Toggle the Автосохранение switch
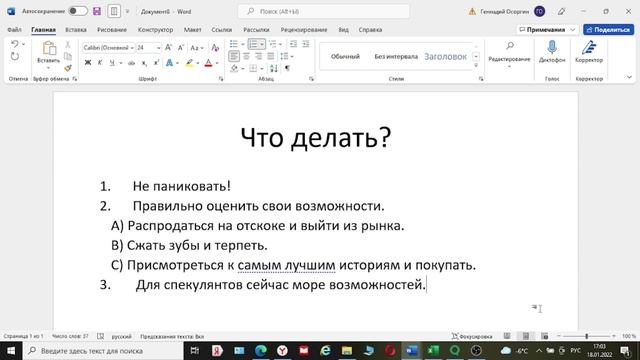This screenshot has height=360, width=640. click(78, 11)
